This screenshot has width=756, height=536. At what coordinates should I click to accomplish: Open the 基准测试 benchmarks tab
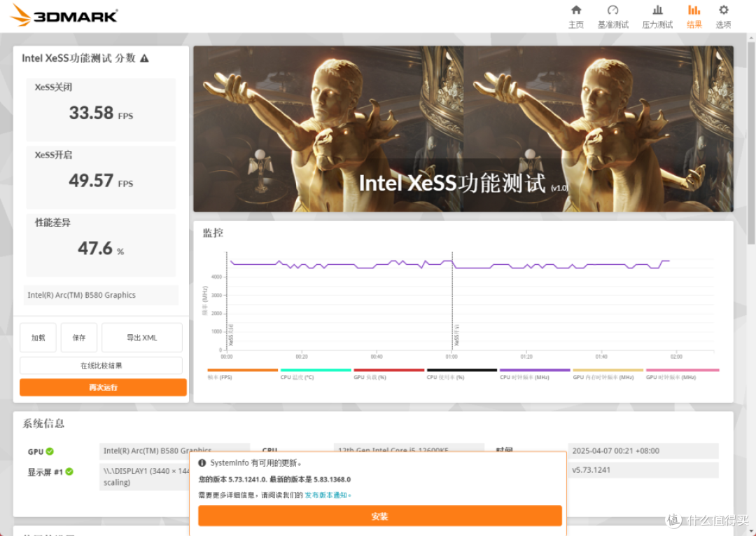click(612, 17)
